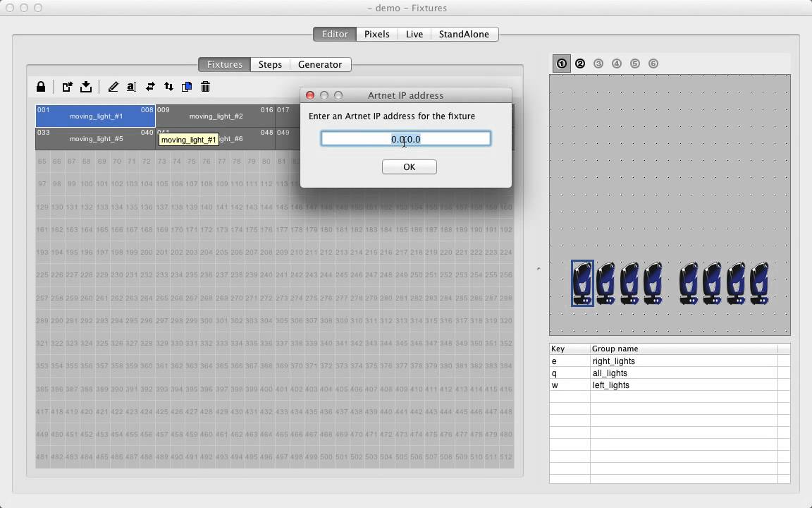The width and height of the screenshot is (812, 508).
Task: Click DMX channel cell 65
Action: coord(42,161)
